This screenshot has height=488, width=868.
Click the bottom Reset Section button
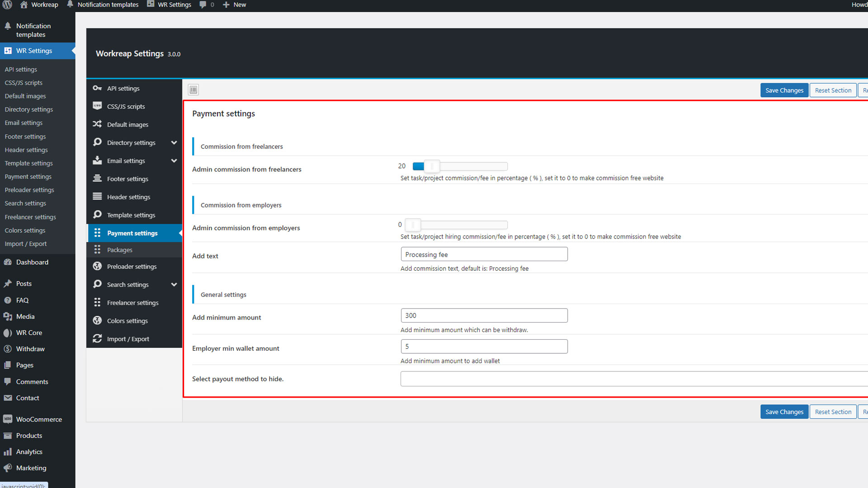pos(833,412)
